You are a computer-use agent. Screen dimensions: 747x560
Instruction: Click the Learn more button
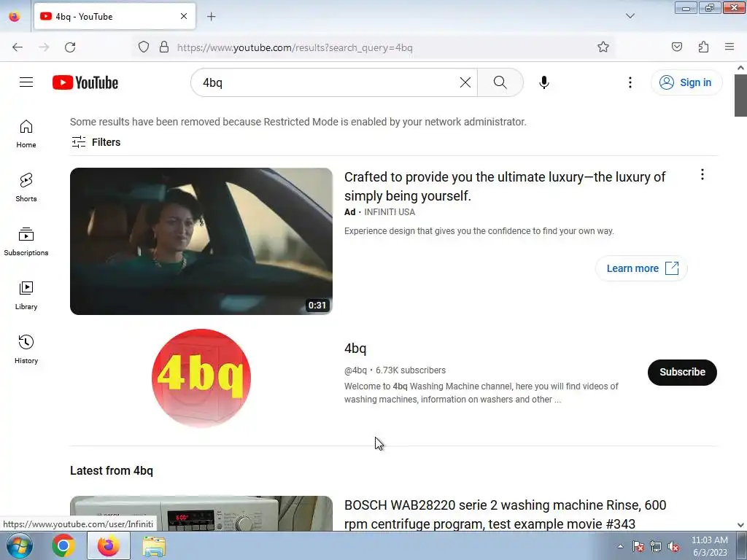click(641, 268)
